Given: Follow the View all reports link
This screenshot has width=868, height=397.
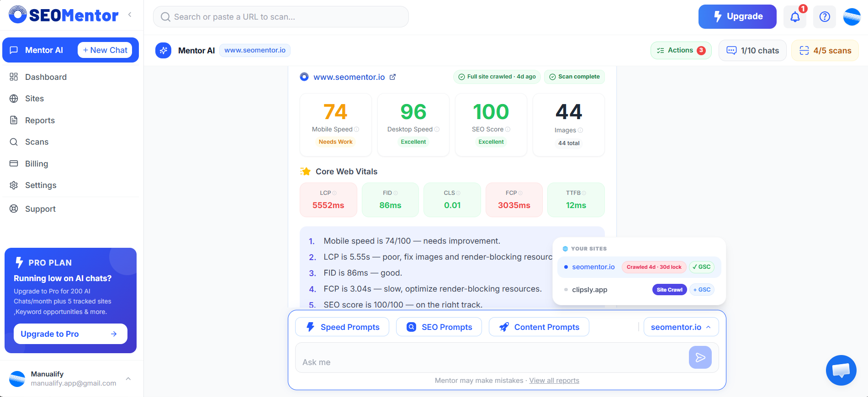Looking at the screenshot, I should coord(554,381).
